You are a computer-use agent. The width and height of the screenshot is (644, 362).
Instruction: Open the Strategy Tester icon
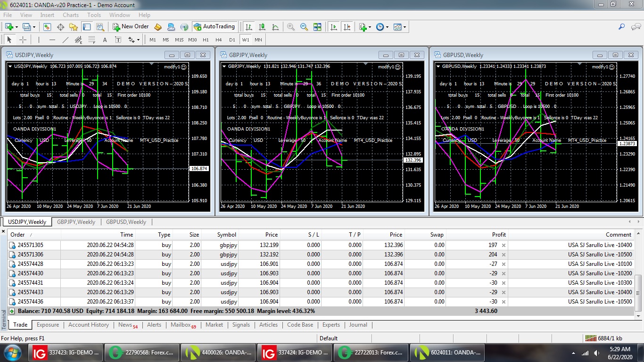click(x=100, y=27)
